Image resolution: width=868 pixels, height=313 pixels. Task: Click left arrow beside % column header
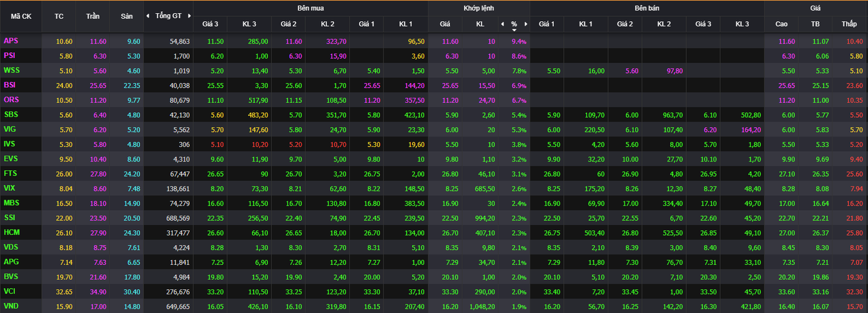[502, 24]
